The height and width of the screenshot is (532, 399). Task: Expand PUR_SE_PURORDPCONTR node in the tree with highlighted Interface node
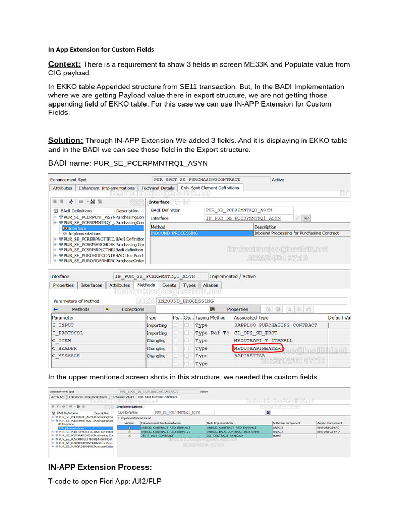point(55,255)
